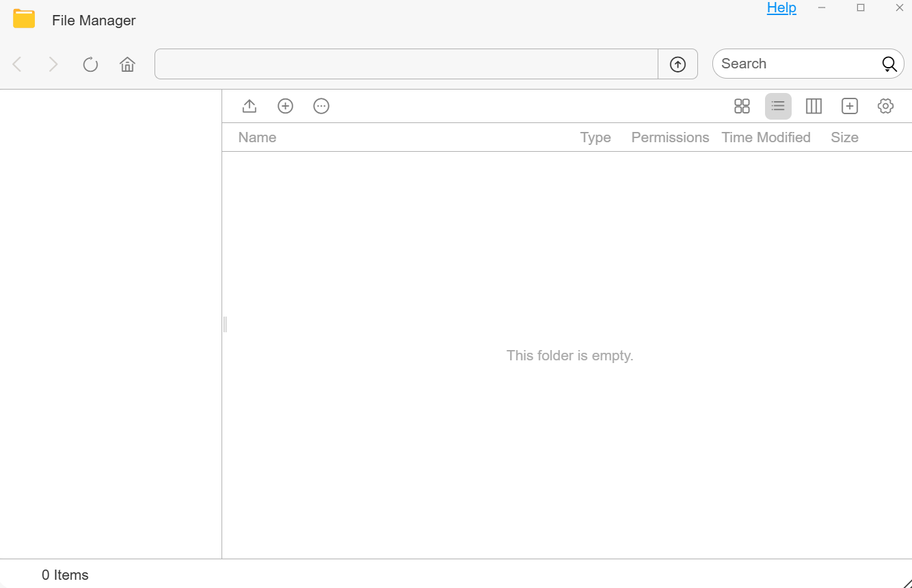
Task: Refresh the current folder
Action: pyautogui.click(x=90, y=64)
